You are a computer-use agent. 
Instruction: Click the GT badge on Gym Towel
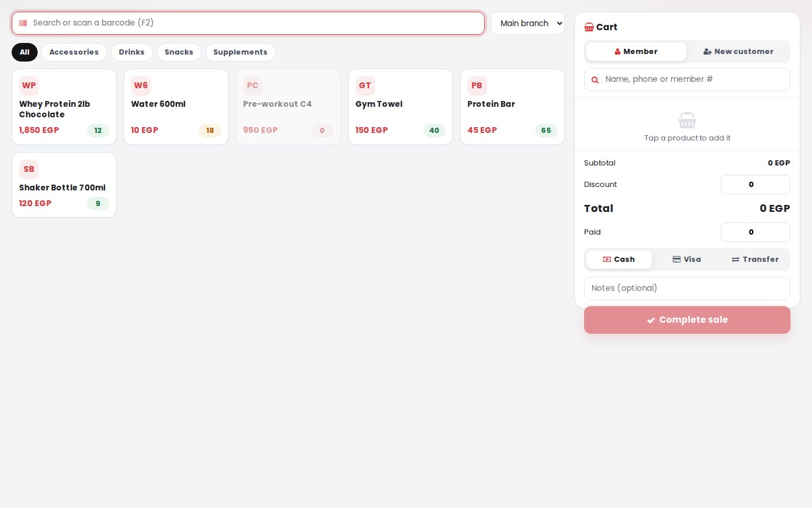(365, 85)
